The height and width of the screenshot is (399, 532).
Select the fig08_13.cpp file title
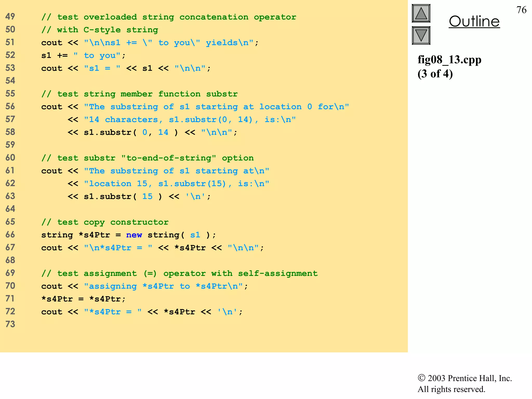pyautogui.click(x=449, y=60)
